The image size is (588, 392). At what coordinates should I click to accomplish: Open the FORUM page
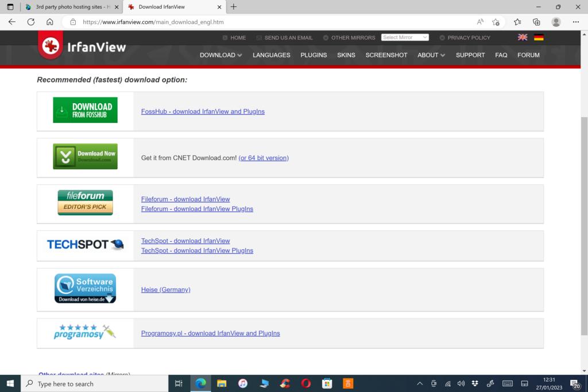click(528, 55)
